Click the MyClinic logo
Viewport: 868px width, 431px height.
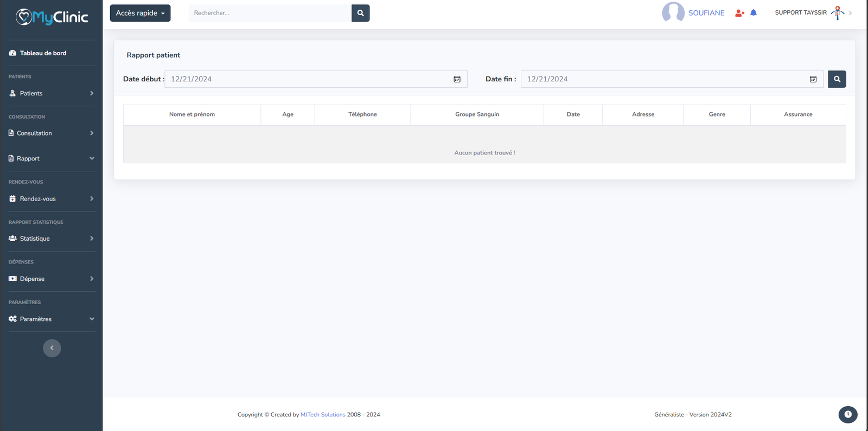tap(52, 17)
